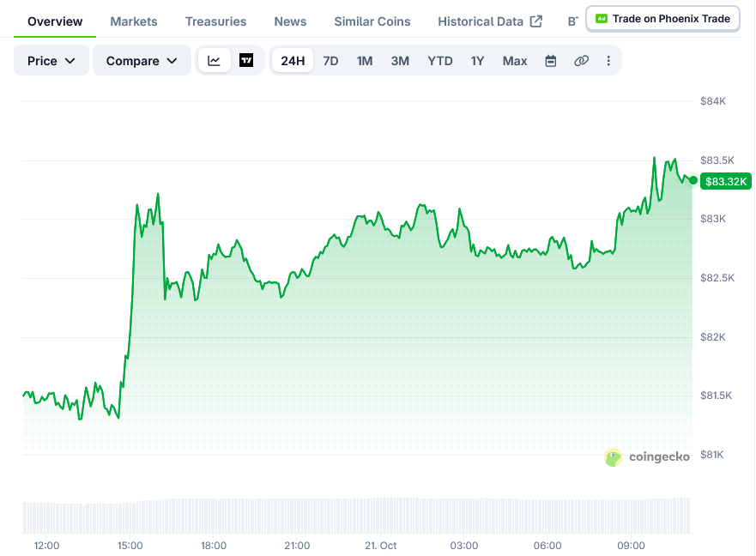
Task: Click the $81K axis label
Action: coord(711,455)
